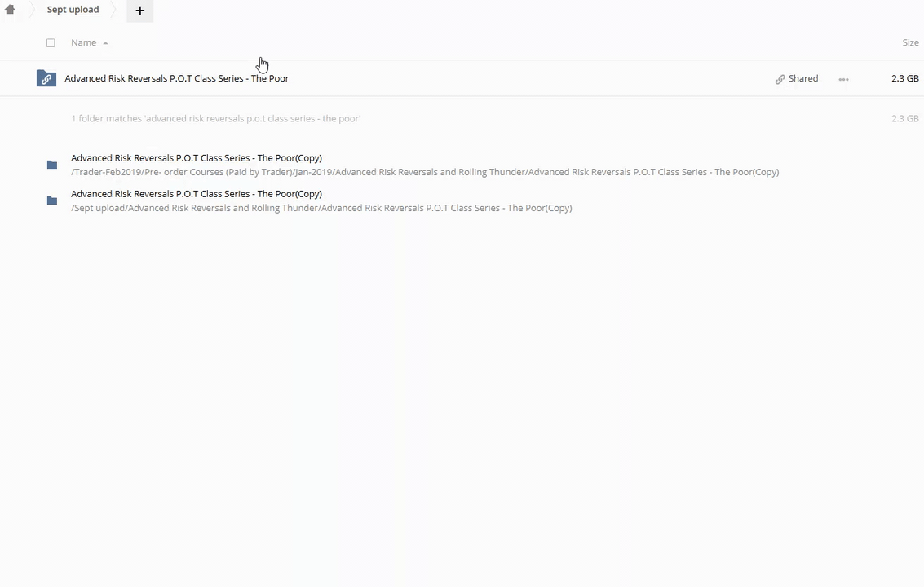This screenshot has width=924, height=587.
Task: Open Advanced Risk Reversals P.O.T Class Series folder
Action: tap(176, 78)
